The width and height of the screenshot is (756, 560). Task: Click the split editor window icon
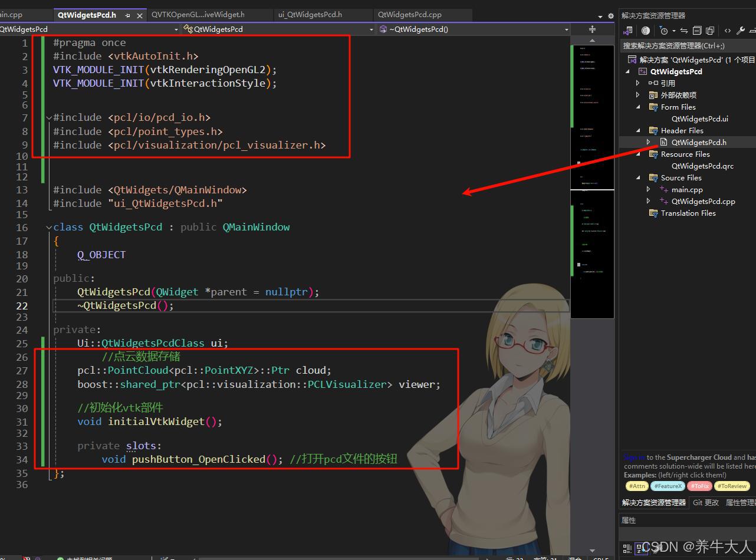point(592,29)
